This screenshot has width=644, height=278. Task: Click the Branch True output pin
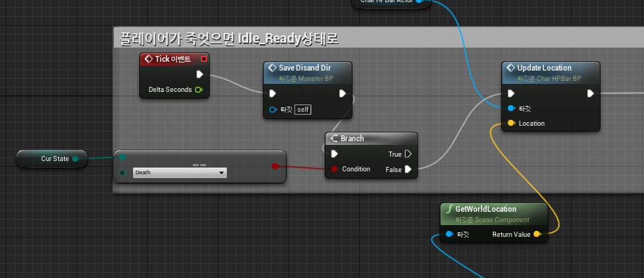[x=408, y=154]
